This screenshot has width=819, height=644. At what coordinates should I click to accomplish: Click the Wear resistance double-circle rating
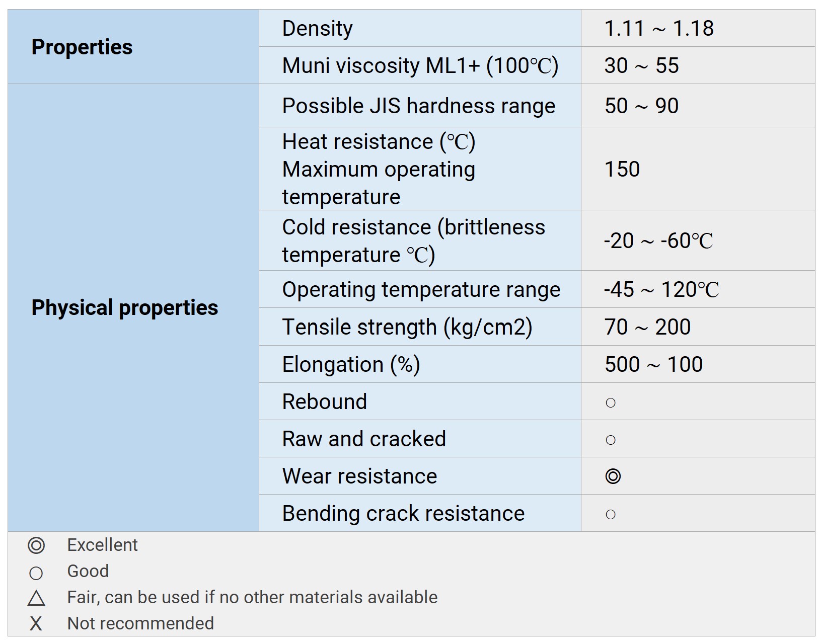(x=613, y=476)
